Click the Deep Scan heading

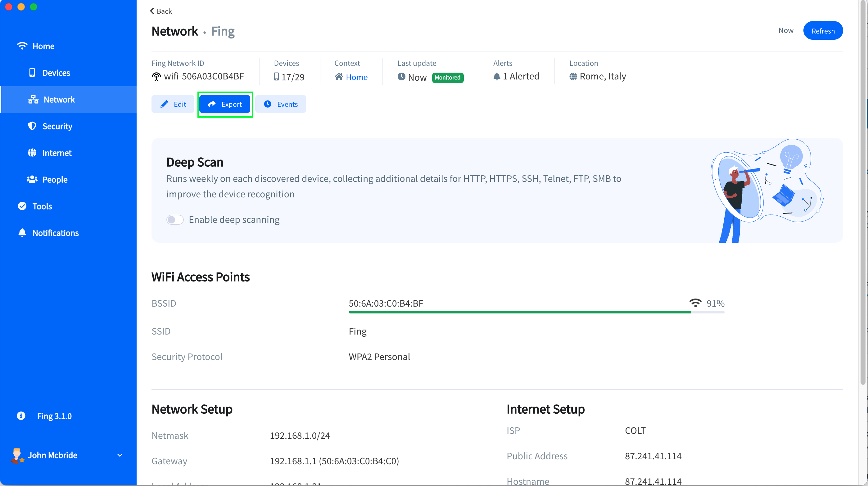(x=195, y=162)
